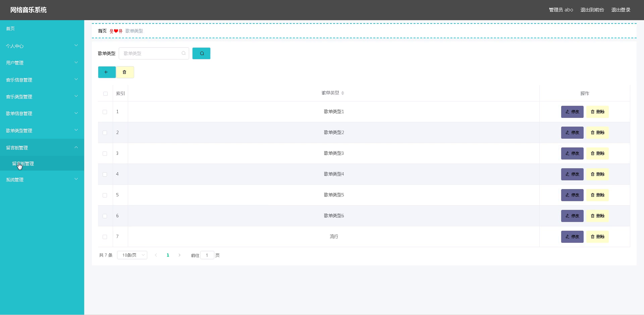Screen dimensions: 644x315
Task: Edit the 流行 row with 修改
Action: 572,237
